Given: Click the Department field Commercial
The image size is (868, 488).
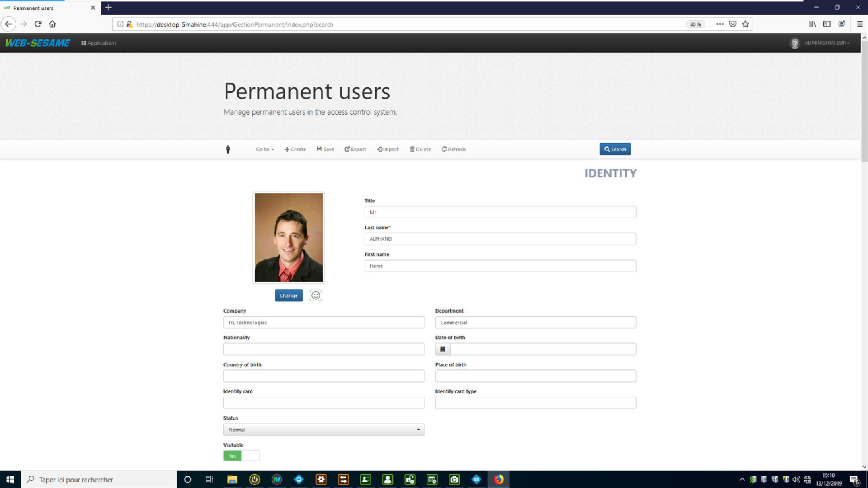Looking at the screenshot, I should (535, 322).
